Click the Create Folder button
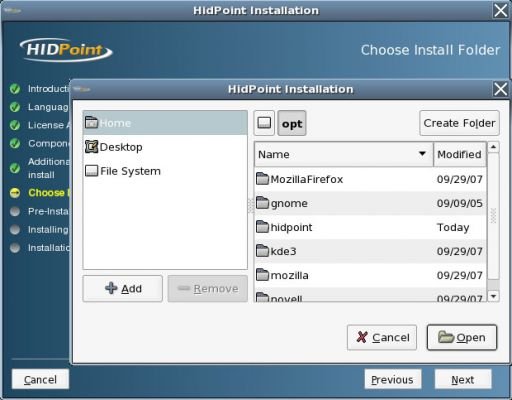 pyautogui.click(x=459, y=123)
